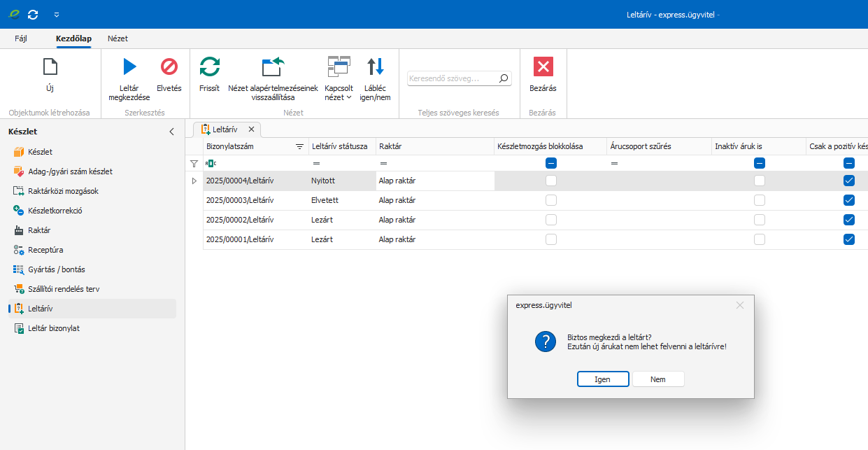Screen dimensions: 868x450
Task: Open the Fájl menu
Action: click(21, 38)
